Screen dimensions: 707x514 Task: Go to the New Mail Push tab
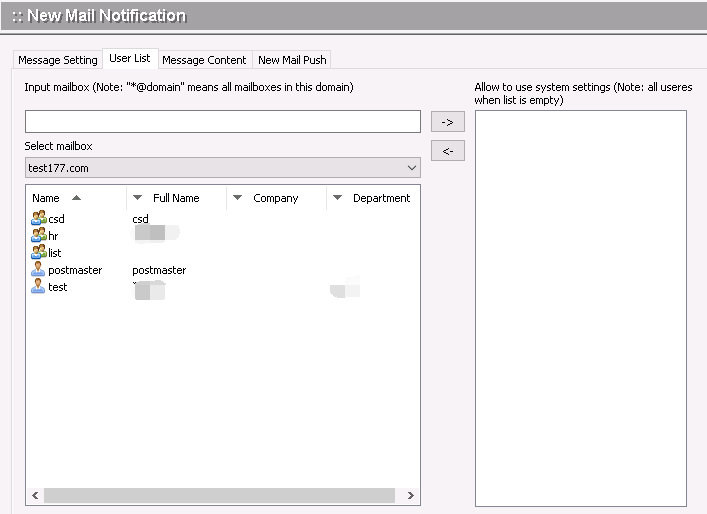pos(292,60)
